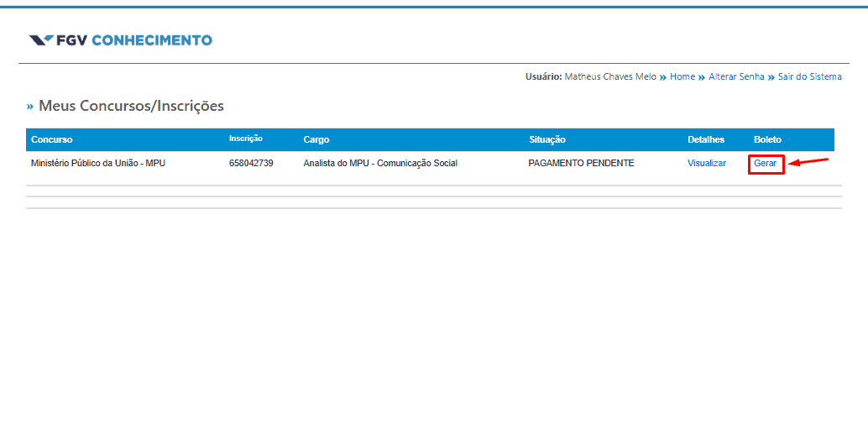
Task: Open the Alterar Senha link
Action: 736,77
